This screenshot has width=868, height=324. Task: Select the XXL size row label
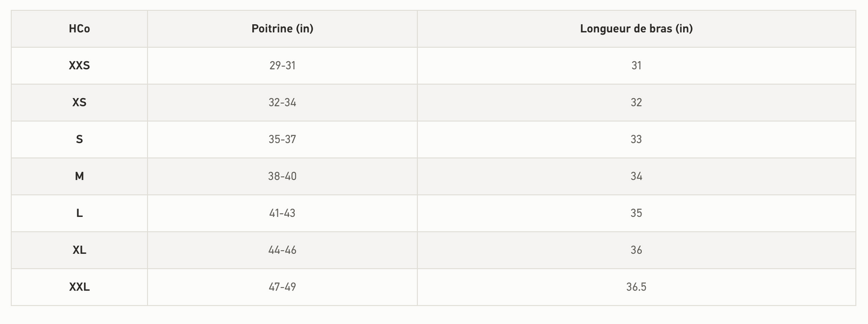click(x=79, y=287)
